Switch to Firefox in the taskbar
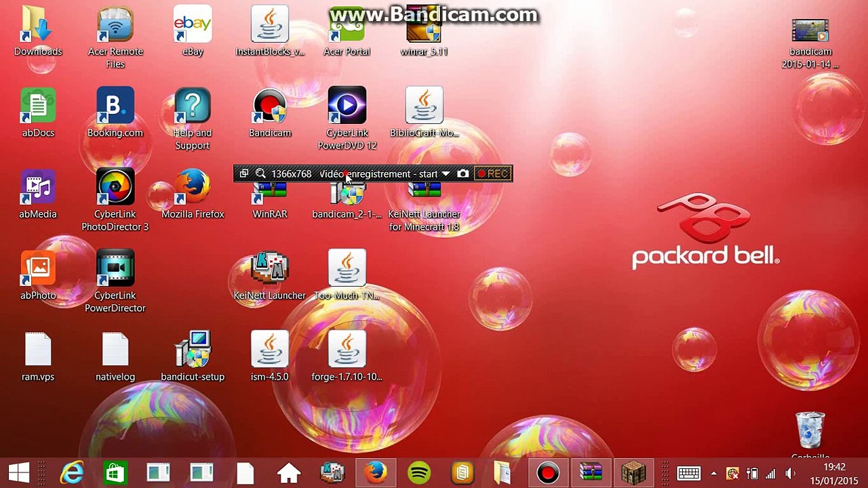 point(376,473)
